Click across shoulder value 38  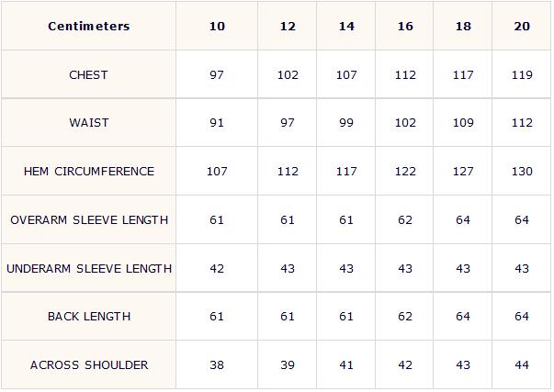[217, 365]
